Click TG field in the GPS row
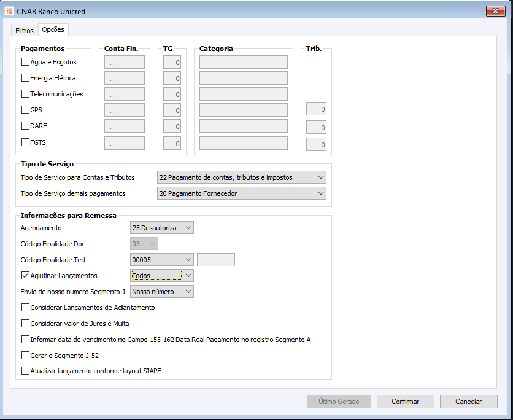The height and width of the screenshot is (420, 513). 172,110
